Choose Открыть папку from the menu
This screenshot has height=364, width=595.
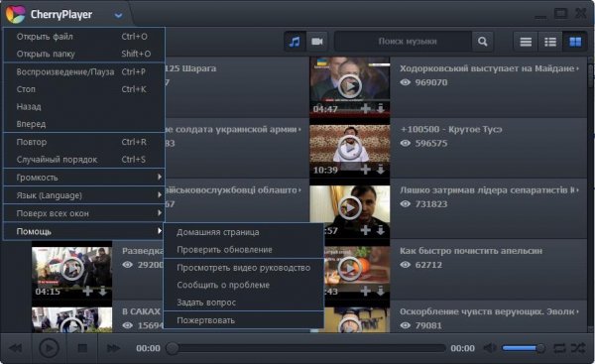pos(84,54)
